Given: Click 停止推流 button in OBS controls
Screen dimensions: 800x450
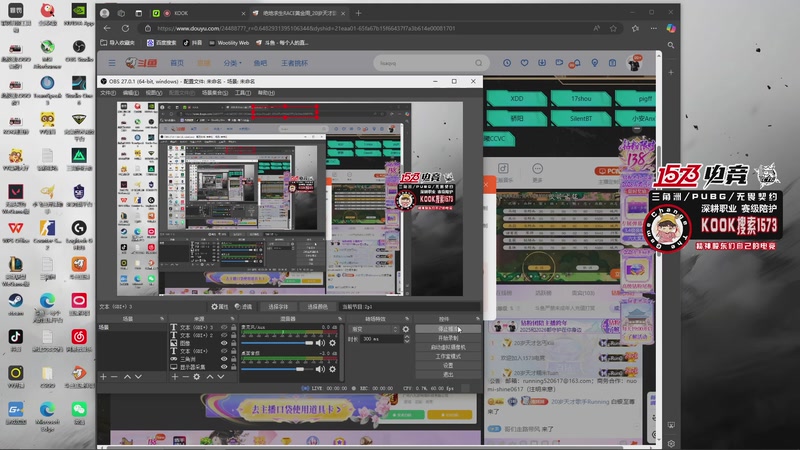Looking at the screenshot, I should click(448, 329).
